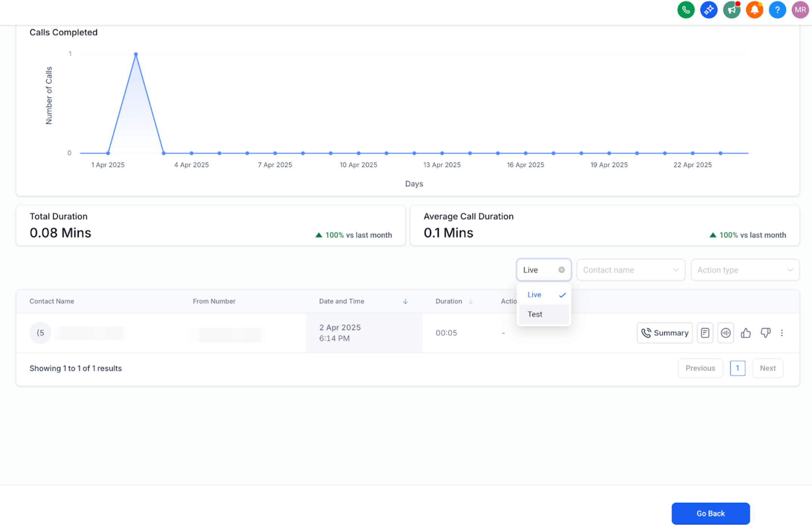This screenshot has width=812, height=531.
Task: Open the megaphone announcements icon
Action: [732, 10]
